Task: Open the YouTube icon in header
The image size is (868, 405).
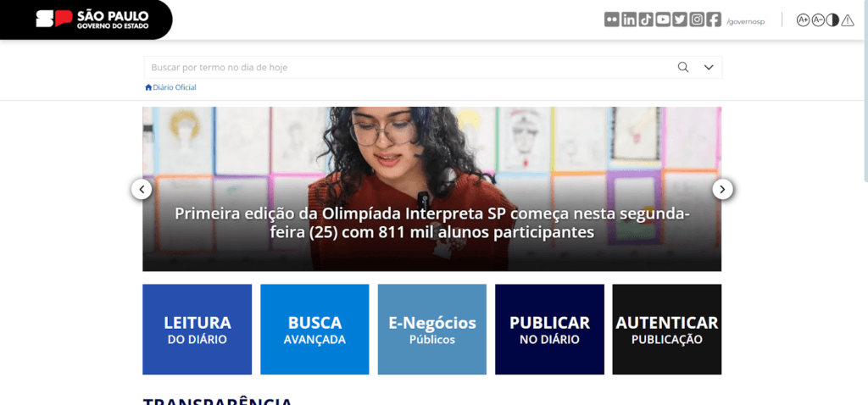Action: (663, 20)
